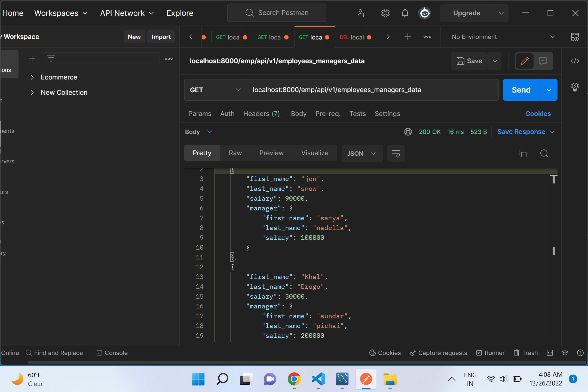Open the code snippet panel

575,61
